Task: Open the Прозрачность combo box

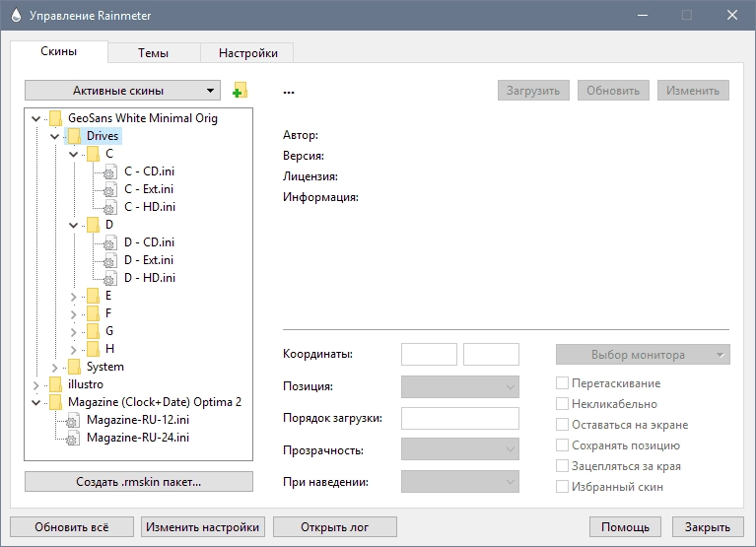Action: tap(460, 449)
